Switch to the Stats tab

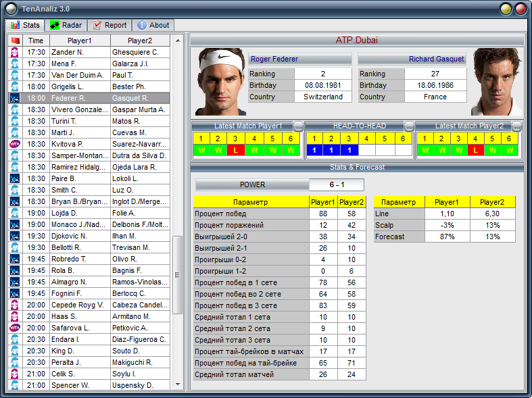click(25, 25)
